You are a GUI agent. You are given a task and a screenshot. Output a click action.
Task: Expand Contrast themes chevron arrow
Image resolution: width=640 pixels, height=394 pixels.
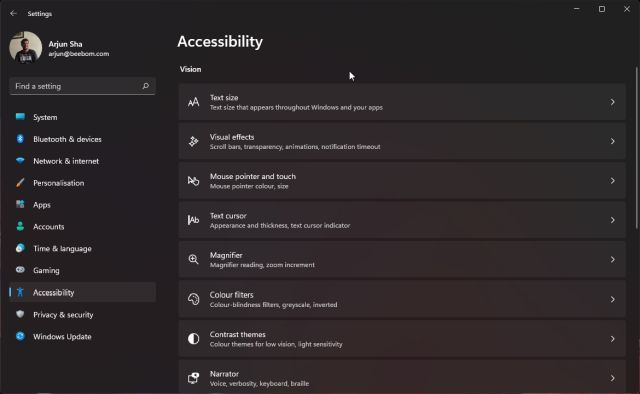pyautogui.click(x=613, y=338)
